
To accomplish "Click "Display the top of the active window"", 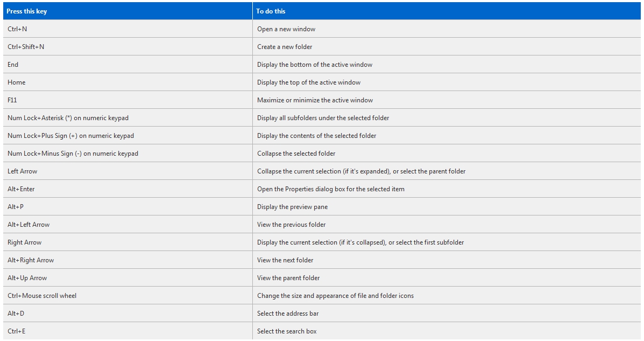I will point(309,82).
